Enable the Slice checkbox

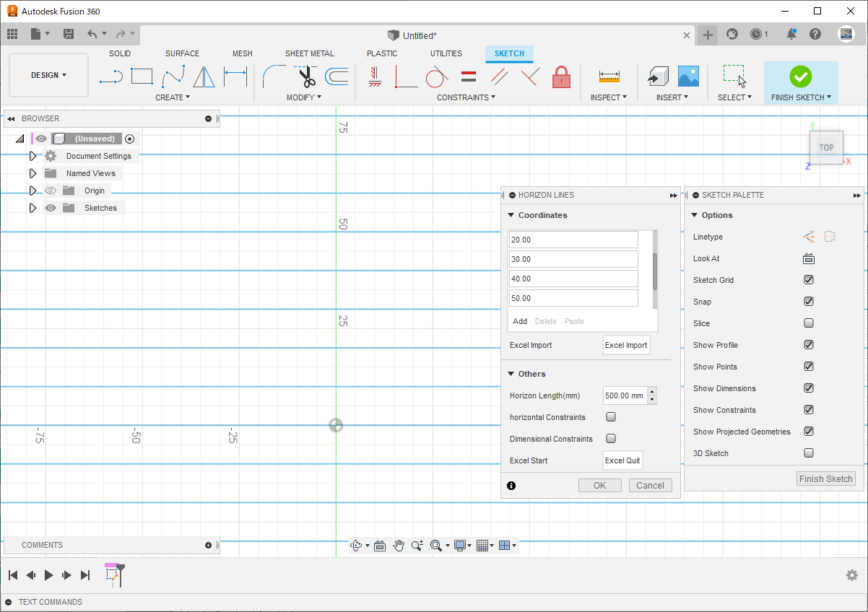tap(809, 323)
